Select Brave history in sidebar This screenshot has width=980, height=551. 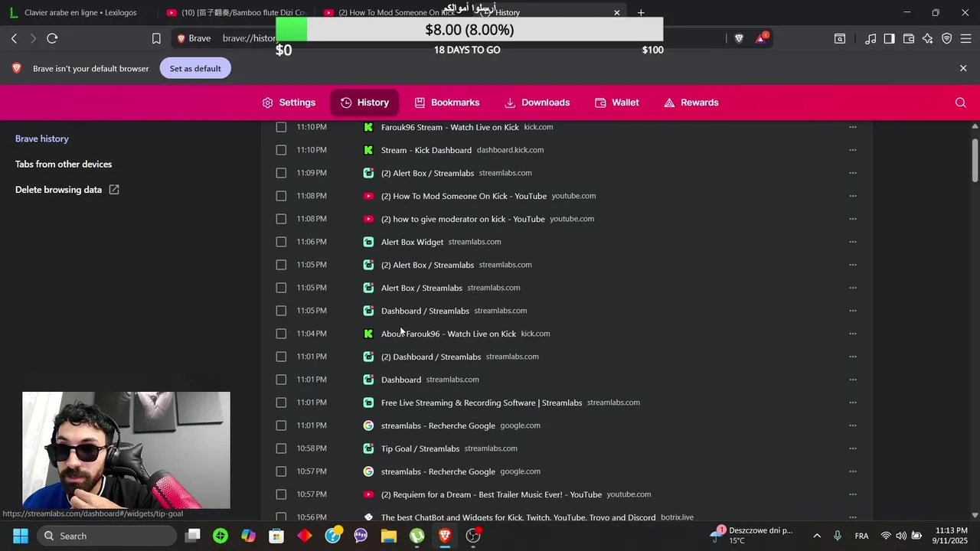[42, 139]
